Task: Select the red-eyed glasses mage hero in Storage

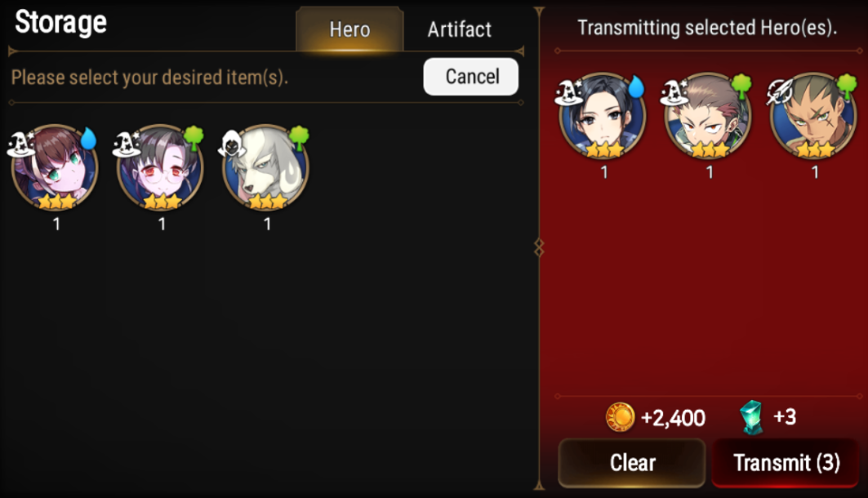Action: pyautogui.click(x=160, y=167)
